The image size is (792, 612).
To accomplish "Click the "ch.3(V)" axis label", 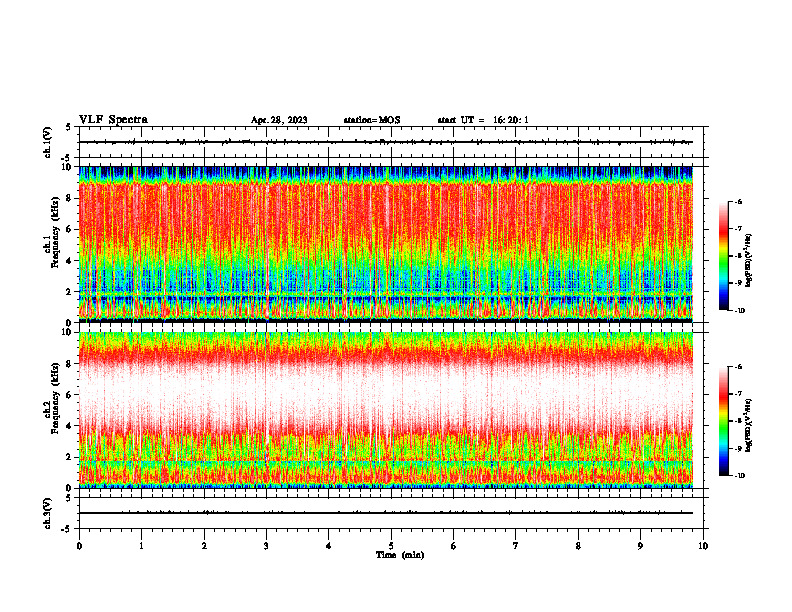I will coord(47,513).
